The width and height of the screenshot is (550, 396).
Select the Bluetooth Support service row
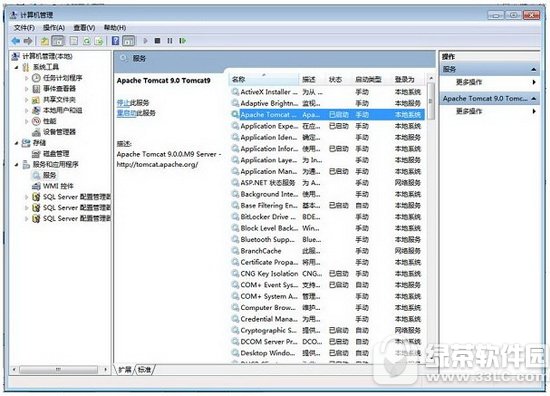point(328,240)
